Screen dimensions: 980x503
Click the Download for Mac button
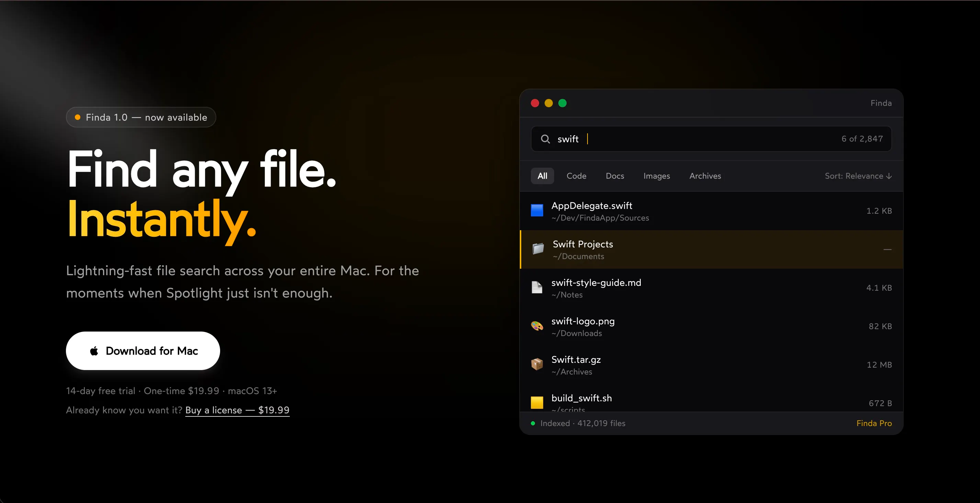pos(143,351)
